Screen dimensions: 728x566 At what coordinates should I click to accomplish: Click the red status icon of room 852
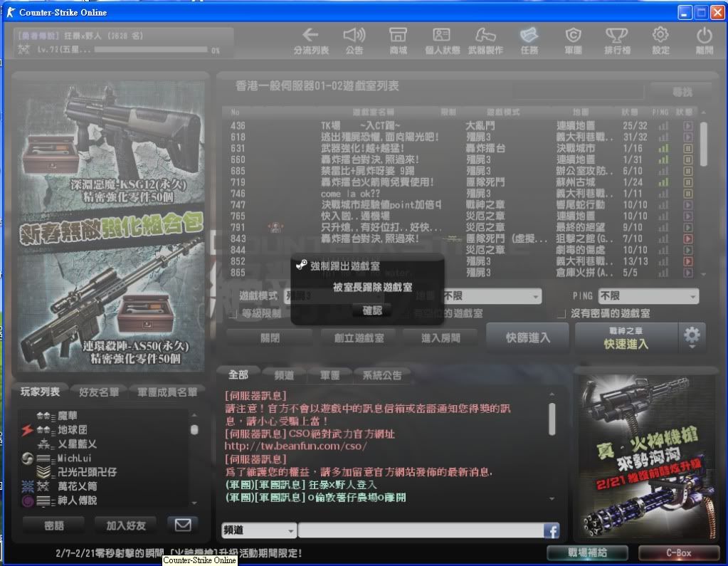tap(688, 261)
